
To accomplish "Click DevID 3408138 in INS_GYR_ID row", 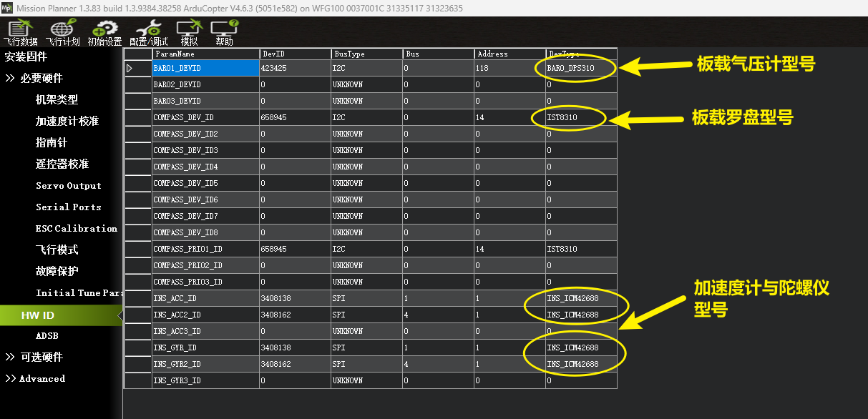I will (295, 347).
